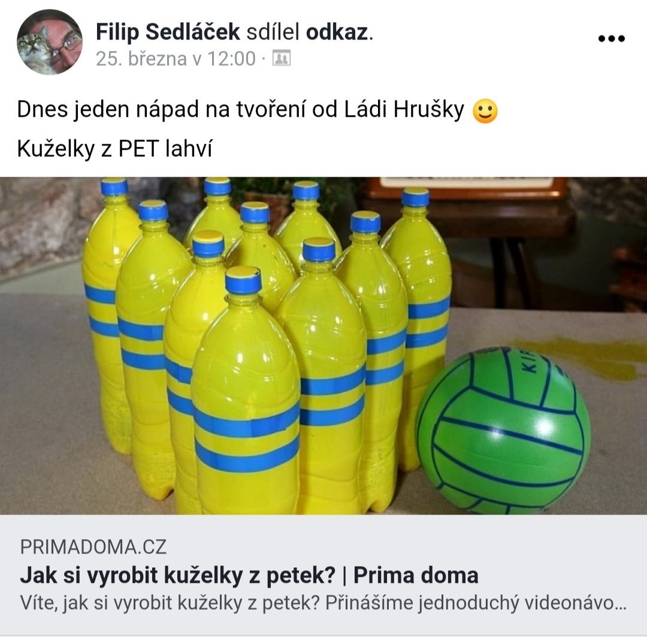Open the bold "odkaz" link in header

tap(337, 32)
